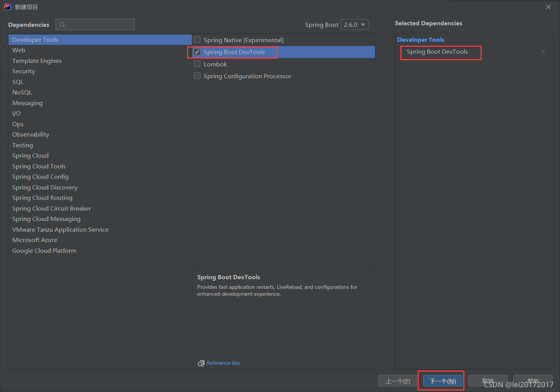
Task: Select the Developer Tools category
Action: click(100, 40)
